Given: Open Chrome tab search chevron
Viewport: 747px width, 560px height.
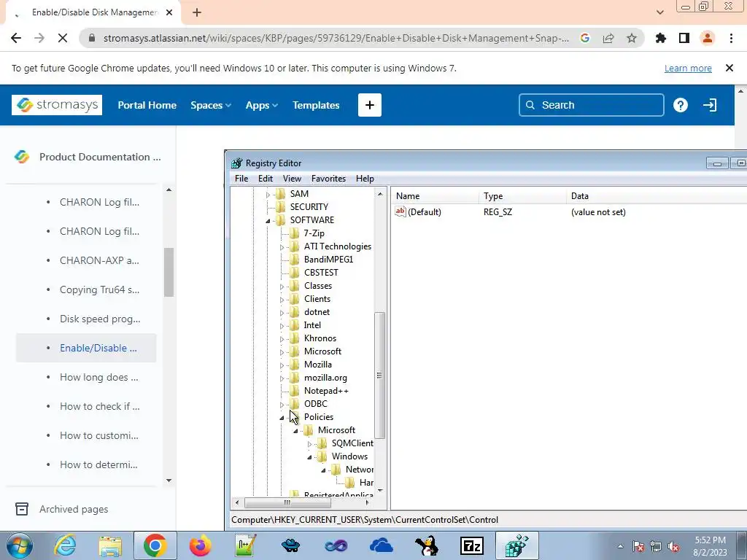Looking at the screenshot, I should 659,12.
